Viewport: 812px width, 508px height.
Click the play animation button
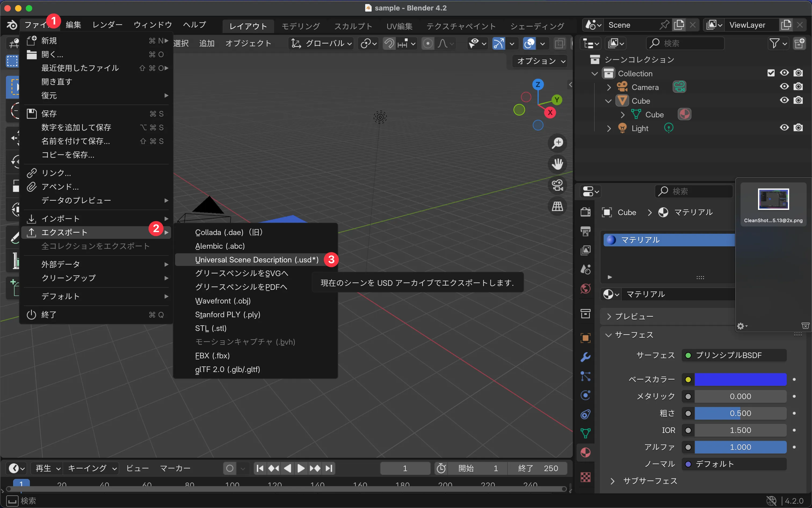(301, 468)
